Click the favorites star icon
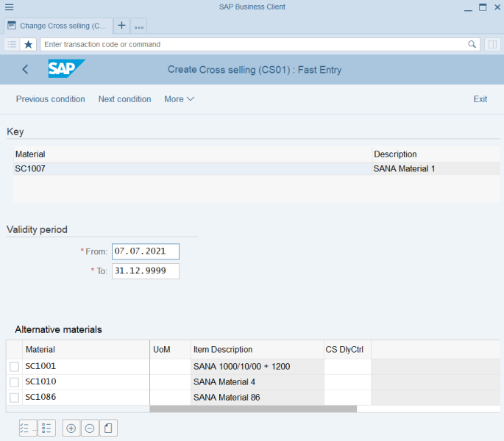Viewport: 504px width, 441px height. (28, 44)
